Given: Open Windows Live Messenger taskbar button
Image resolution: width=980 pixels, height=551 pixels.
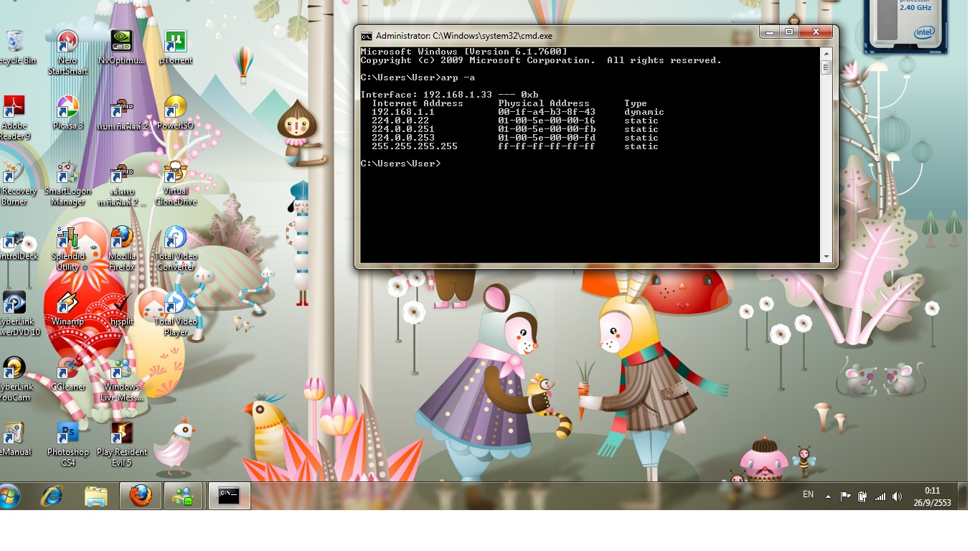Looking at the screenshot, I should (x=184, y=496).
